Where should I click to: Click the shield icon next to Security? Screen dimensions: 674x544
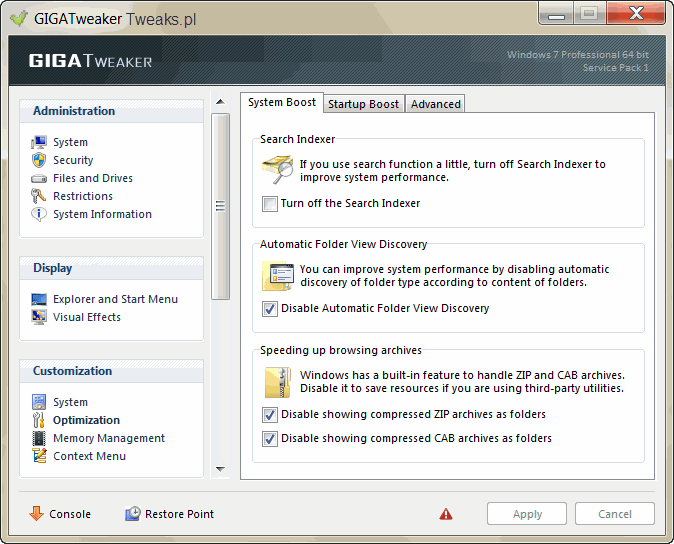[x=39, y=160]
